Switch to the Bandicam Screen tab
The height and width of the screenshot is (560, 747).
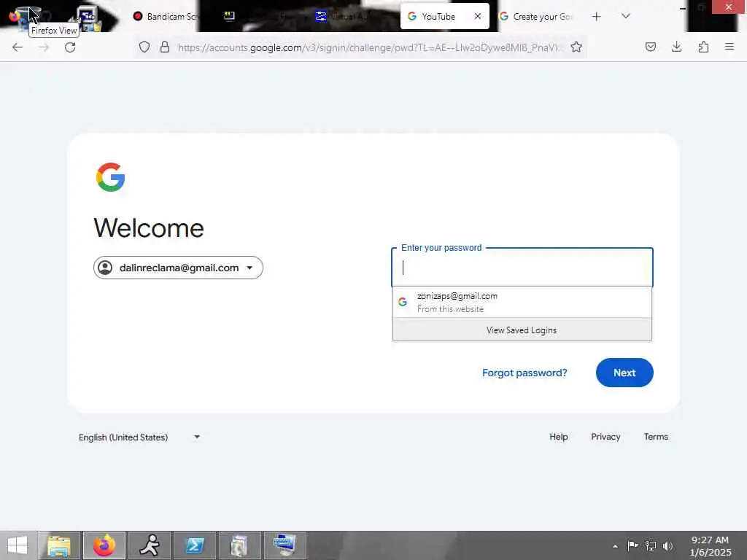[x=165, y=17]
